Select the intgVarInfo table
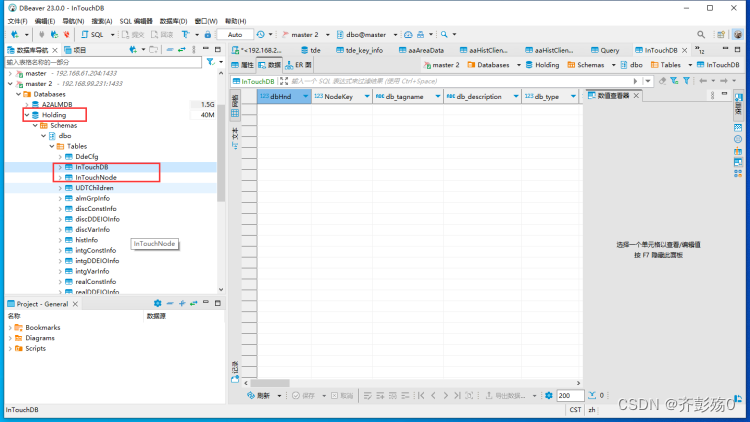This screenshot has height=422, width=750. [92, 271]
